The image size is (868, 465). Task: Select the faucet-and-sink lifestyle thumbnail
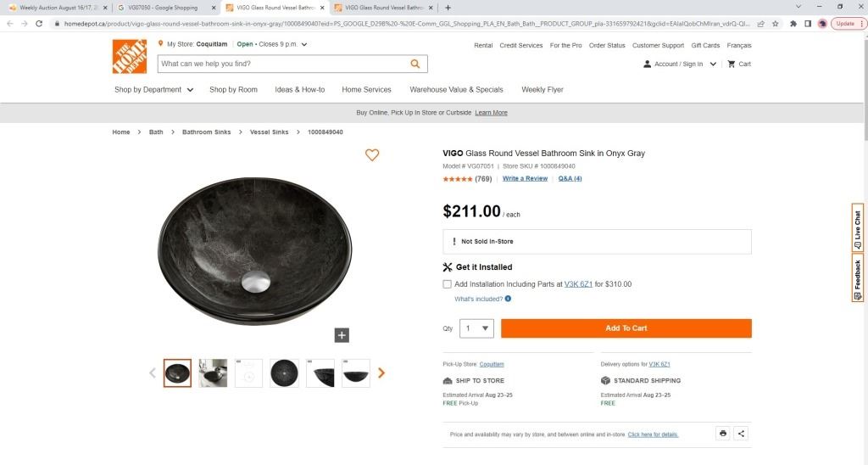pos(213,373)
